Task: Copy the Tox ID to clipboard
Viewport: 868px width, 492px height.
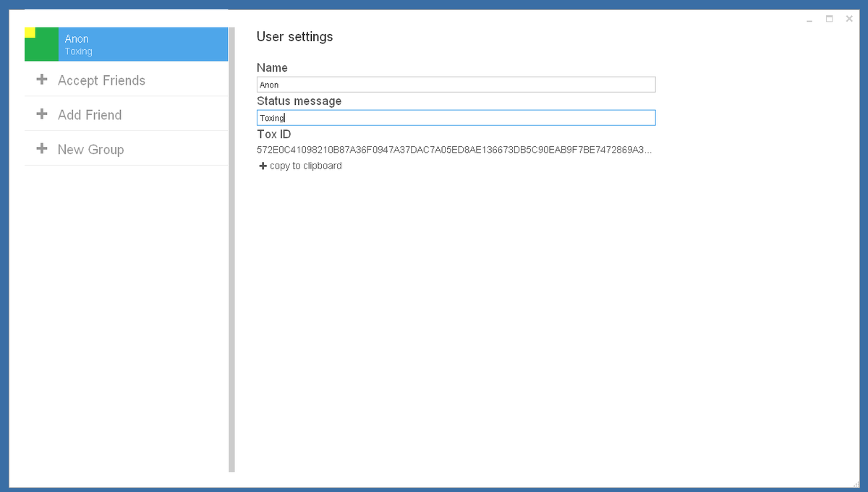Action: (299, 166)
